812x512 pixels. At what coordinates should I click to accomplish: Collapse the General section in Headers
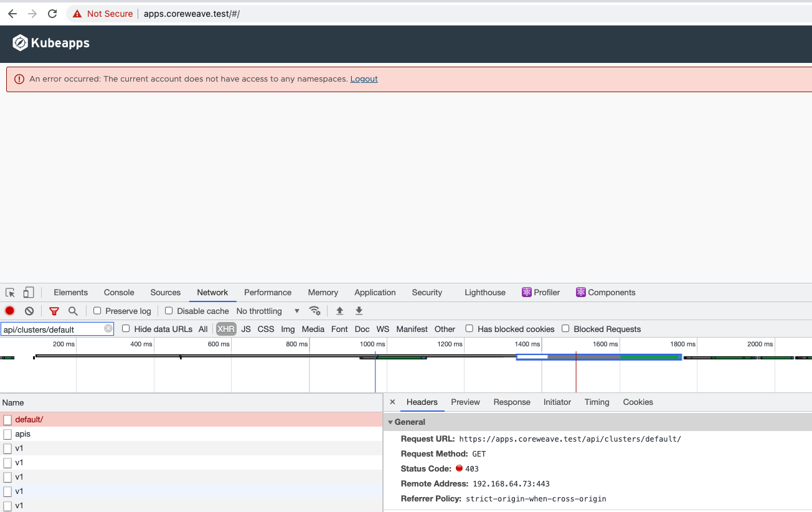pyautogui.click(x=390, y=422)
